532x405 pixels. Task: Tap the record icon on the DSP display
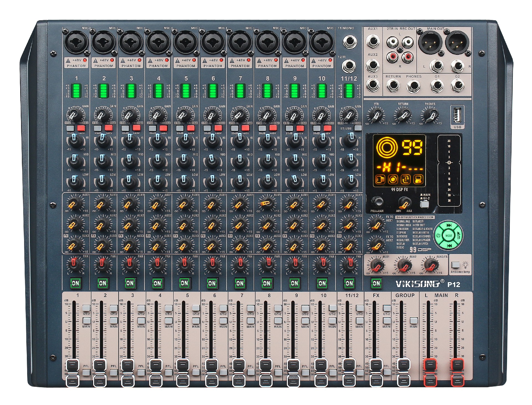(393, 179)
